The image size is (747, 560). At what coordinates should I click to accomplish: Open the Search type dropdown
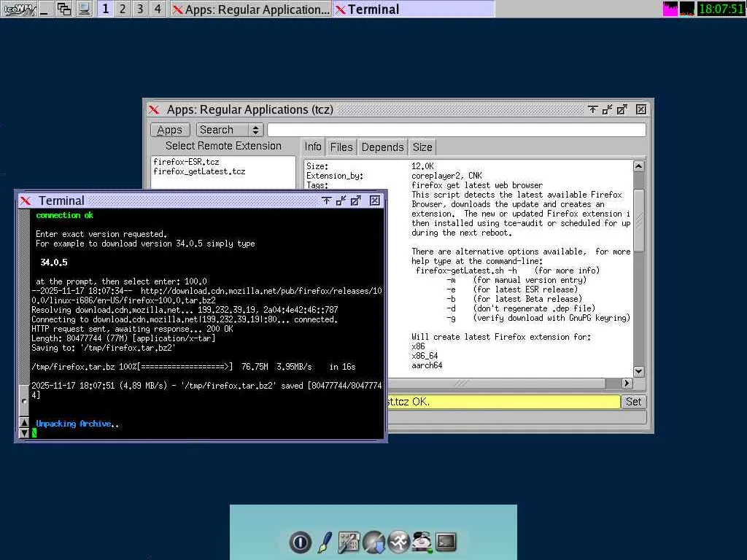230,130
